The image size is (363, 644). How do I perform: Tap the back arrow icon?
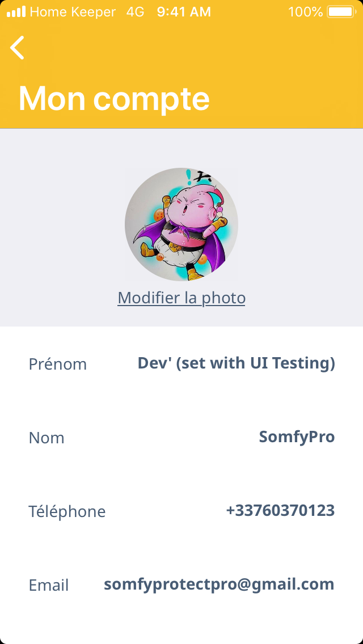click(18, 48)
